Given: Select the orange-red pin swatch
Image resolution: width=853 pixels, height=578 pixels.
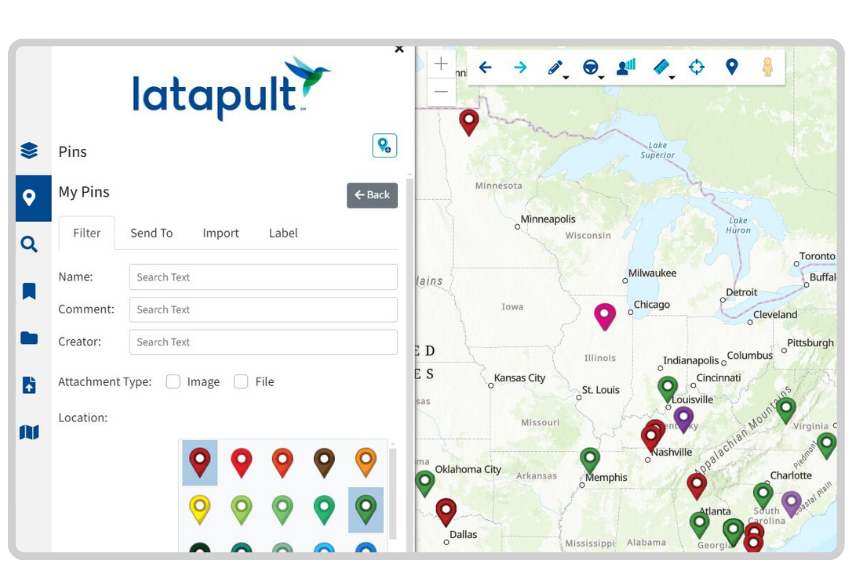Looking at the screenshot, I should (283, 463).
